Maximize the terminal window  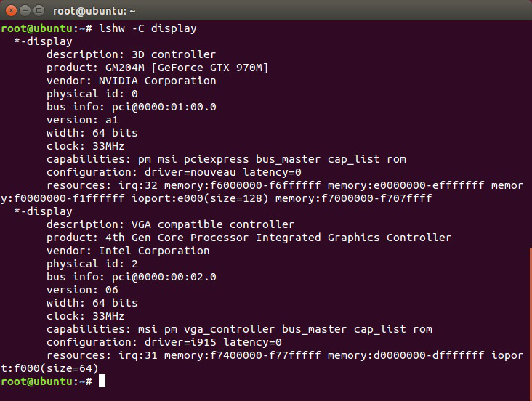coord(39,11)
